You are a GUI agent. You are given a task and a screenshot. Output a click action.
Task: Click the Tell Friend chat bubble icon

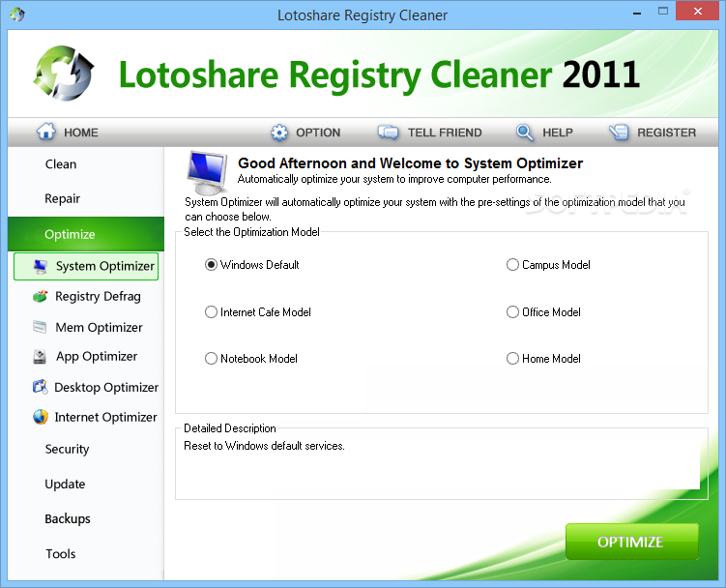[x=388, y=132]
